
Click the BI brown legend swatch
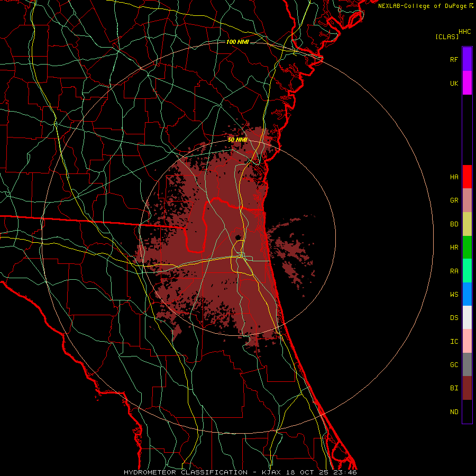click(467, 388)
